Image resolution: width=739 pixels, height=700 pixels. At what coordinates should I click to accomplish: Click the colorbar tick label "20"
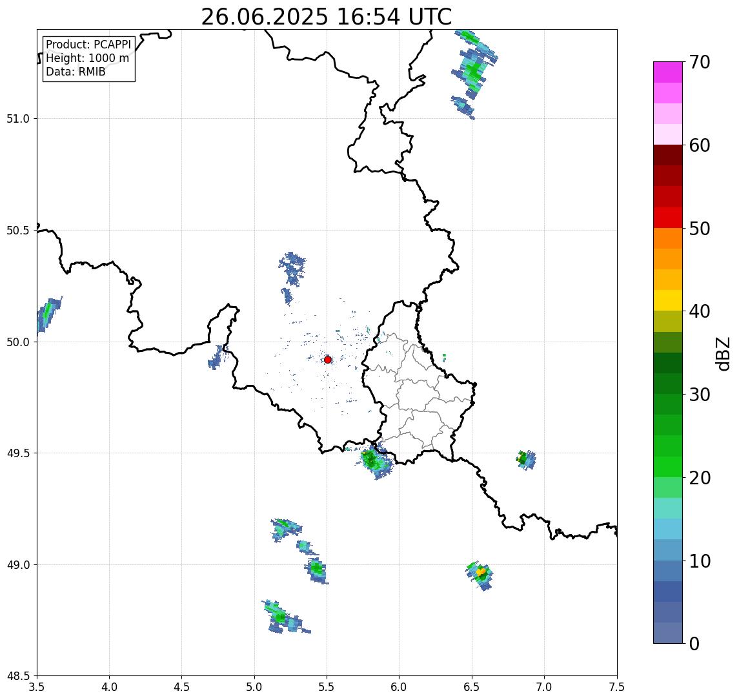[x=700, y=478]
